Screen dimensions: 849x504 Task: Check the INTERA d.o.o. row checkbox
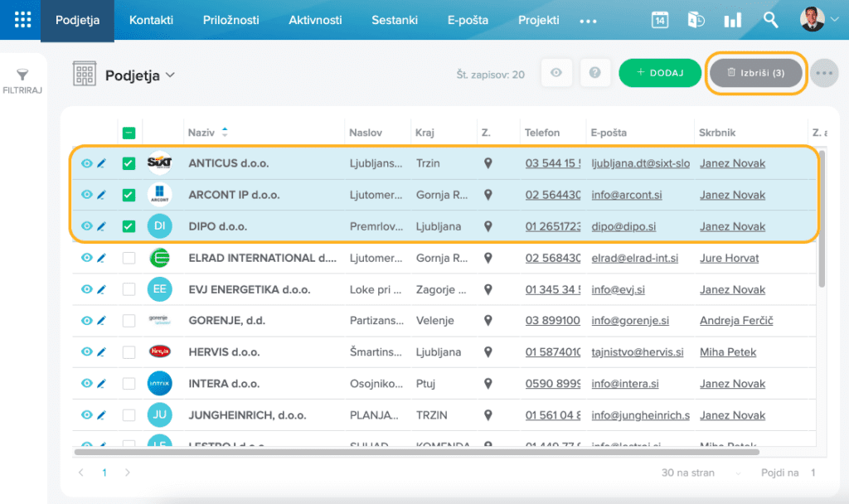129,383
